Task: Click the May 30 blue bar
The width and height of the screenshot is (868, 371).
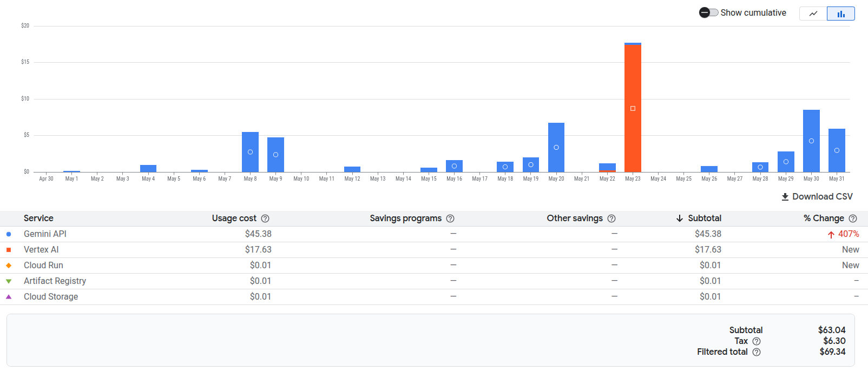Action: [811, 141]
